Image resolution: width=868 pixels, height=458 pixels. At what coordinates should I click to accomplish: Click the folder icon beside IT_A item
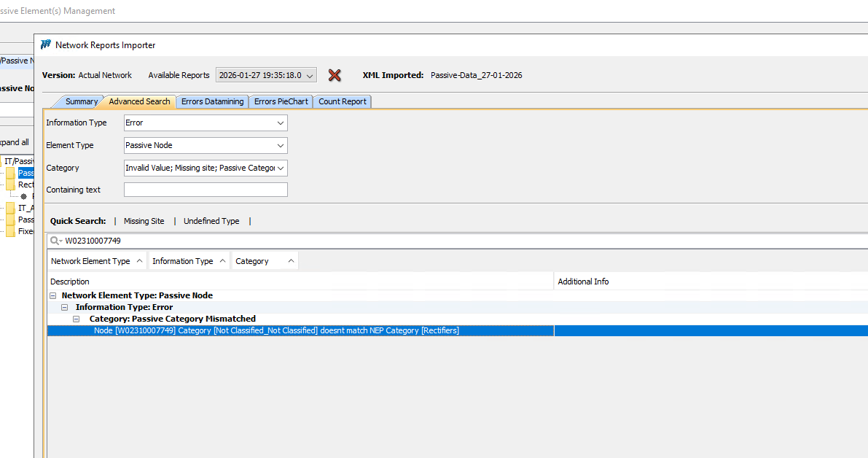coord(10,208)
